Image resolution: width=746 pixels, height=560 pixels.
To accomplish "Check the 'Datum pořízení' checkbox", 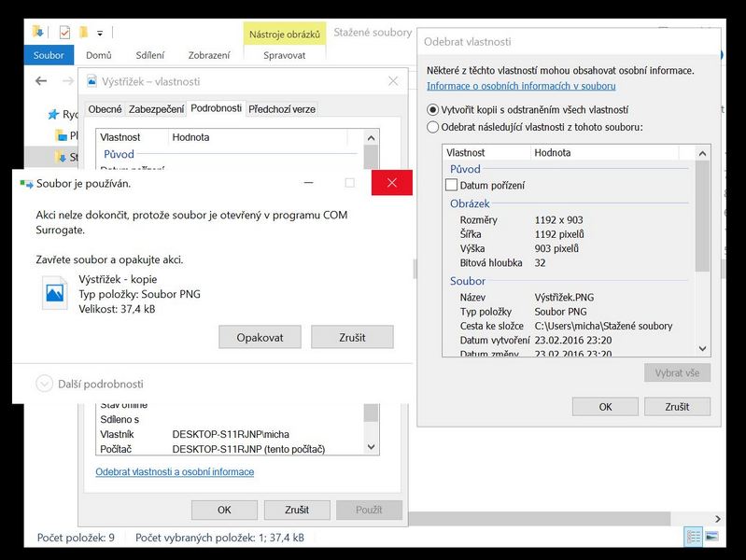I will 452,186.
